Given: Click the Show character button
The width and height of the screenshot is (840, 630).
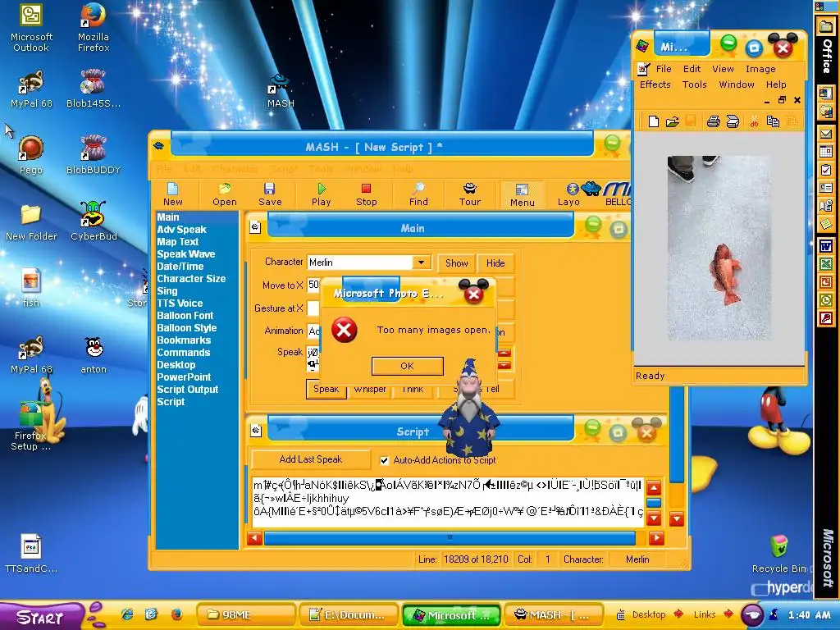Looking at the screenshot, I should (456, 263).
